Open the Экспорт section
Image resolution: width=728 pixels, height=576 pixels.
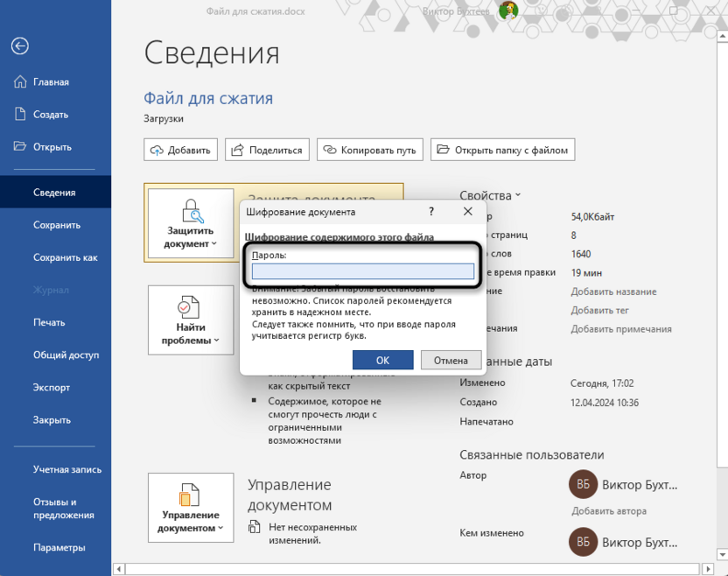(x=46, y=387)
